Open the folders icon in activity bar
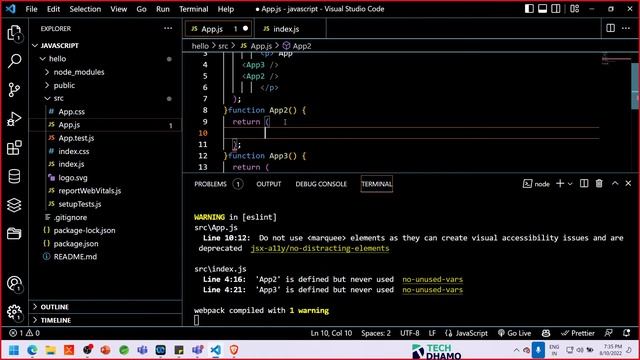The image size is (640, 360). coord(14,233)
